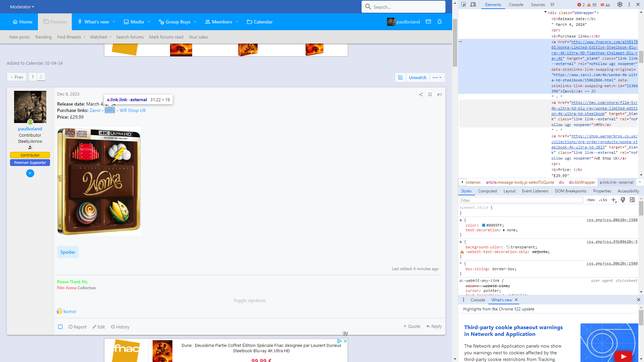Viewport: 644px width, 362px height.
Task: Open DevTools settings gear
Action: 620,5
